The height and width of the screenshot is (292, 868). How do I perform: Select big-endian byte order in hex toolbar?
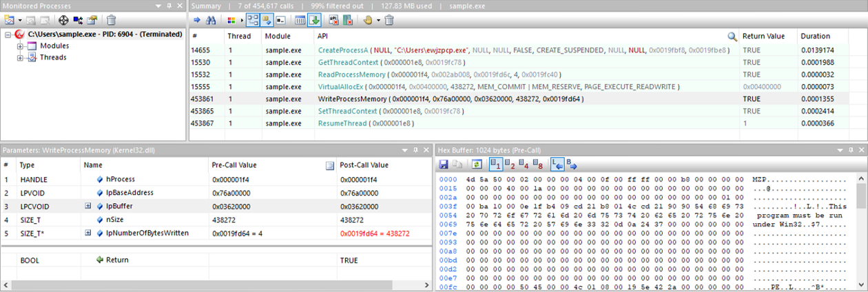point(571,165)
